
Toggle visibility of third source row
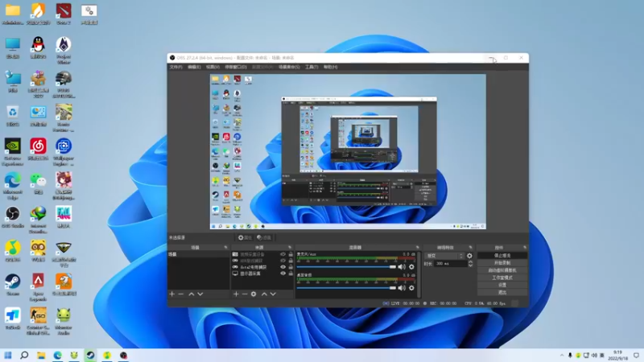coord(283,267)
